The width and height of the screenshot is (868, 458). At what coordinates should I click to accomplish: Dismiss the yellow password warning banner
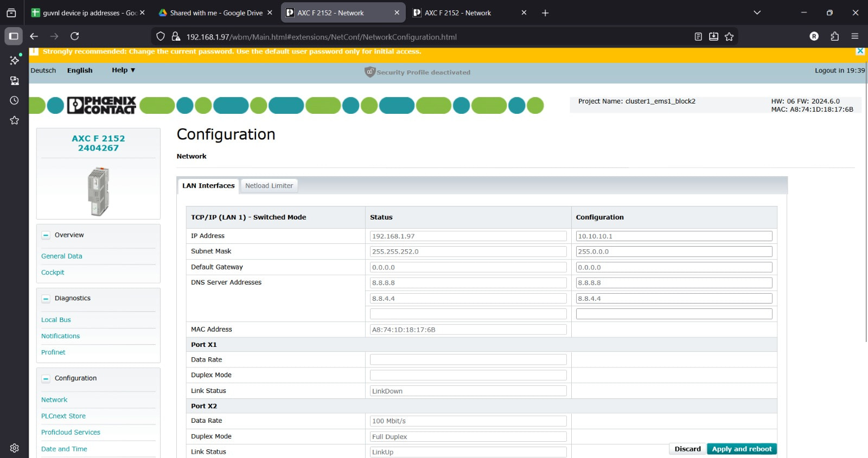pyautogui.click(x=860, y=51)
